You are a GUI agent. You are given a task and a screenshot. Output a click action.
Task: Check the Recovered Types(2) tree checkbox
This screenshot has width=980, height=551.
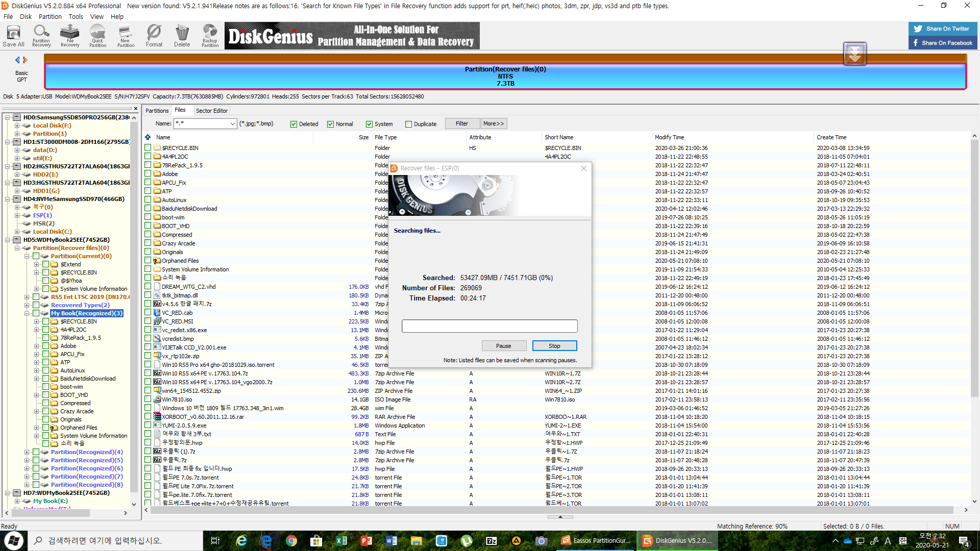click(36, 305)
